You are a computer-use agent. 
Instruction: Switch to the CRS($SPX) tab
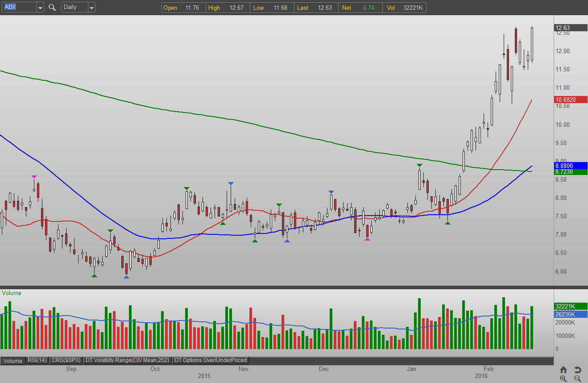point(66,360)
